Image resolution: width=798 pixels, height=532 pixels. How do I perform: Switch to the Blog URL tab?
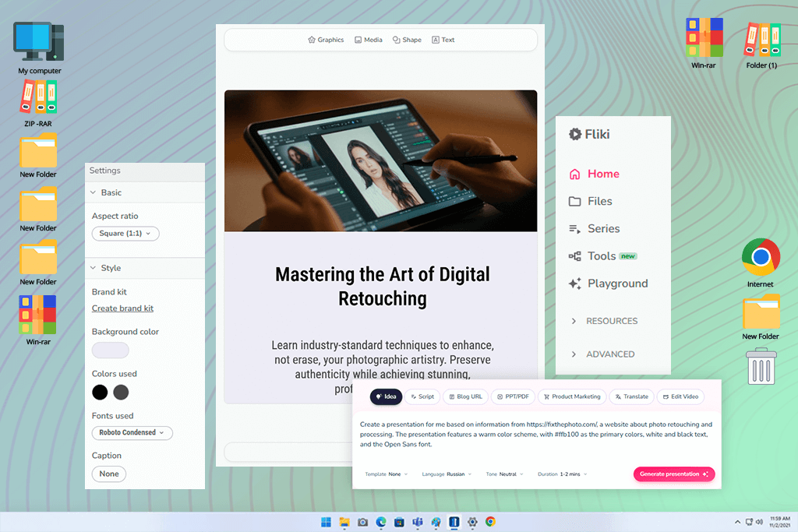(x=466, y=396)
